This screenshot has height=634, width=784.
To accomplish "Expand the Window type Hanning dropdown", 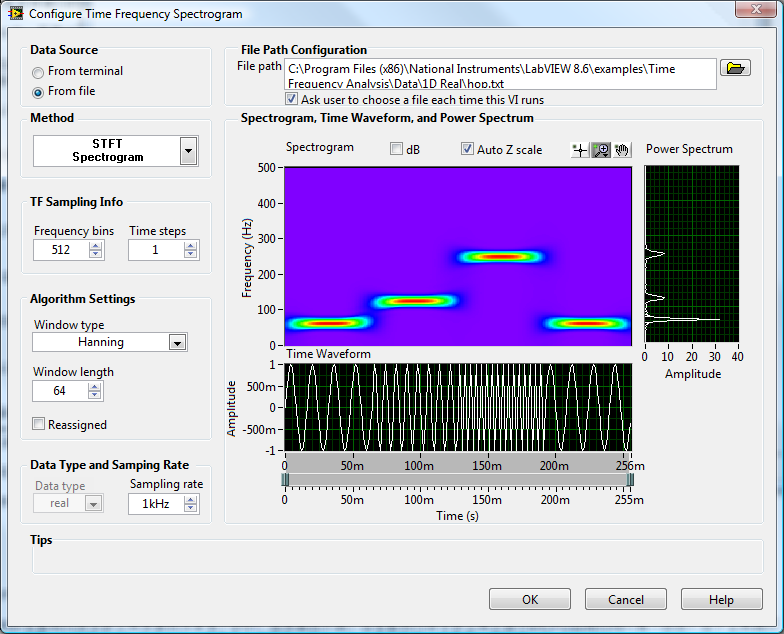I will (177, 342).
